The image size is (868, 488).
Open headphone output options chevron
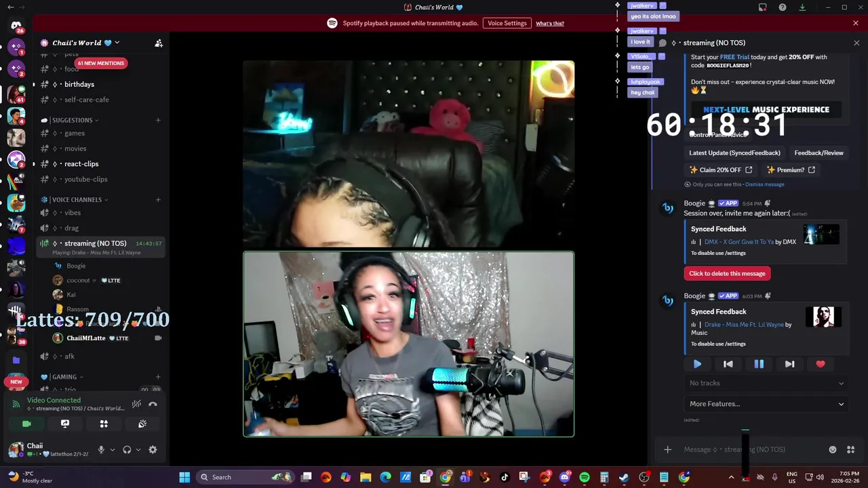(138, 449)
